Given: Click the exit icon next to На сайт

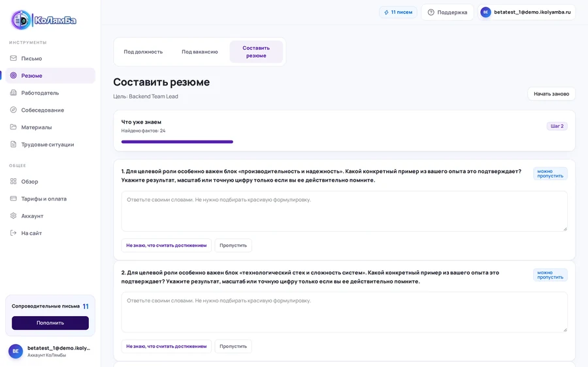Looking at the screenshot, I should pyautogui.click(x=14, y=233).
